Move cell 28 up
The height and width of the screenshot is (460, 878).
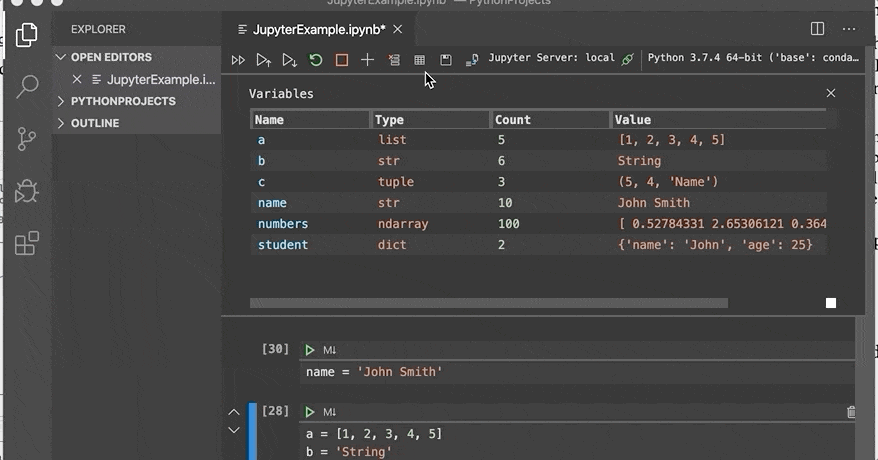[x=234, y=412]
